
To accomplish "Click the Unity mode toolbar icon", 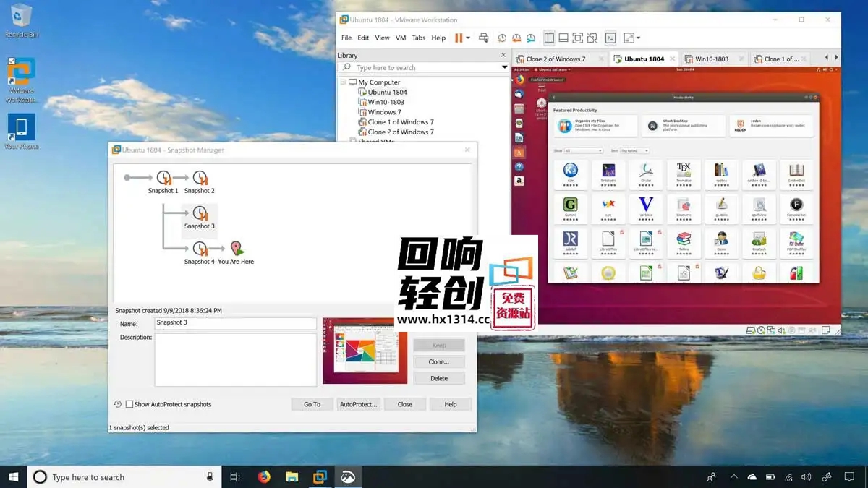I will (592, 38).
